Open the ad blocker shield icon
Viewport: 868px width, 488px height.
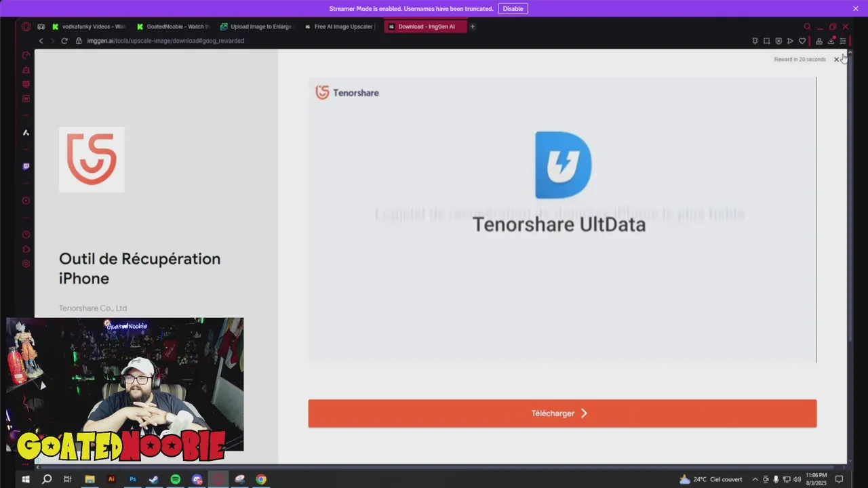click(x=778, y=41)
